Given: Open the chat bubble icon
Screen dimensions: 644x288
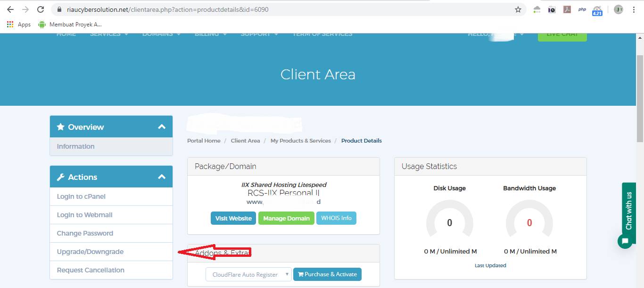Looking at the screenshot, I should (x=625, y=241).
